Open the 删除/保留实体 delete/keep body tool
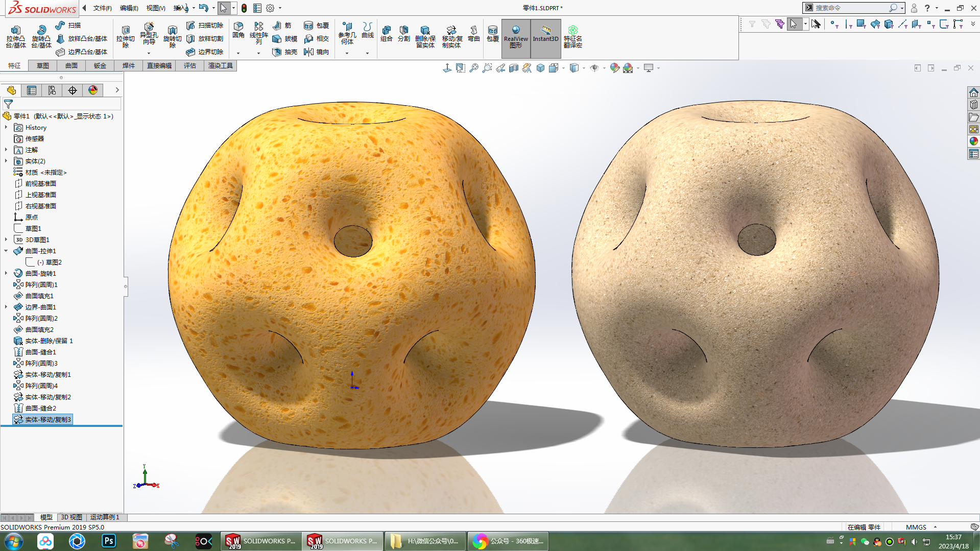The width and height of the screenshot is (980, 551). (425, 36)
